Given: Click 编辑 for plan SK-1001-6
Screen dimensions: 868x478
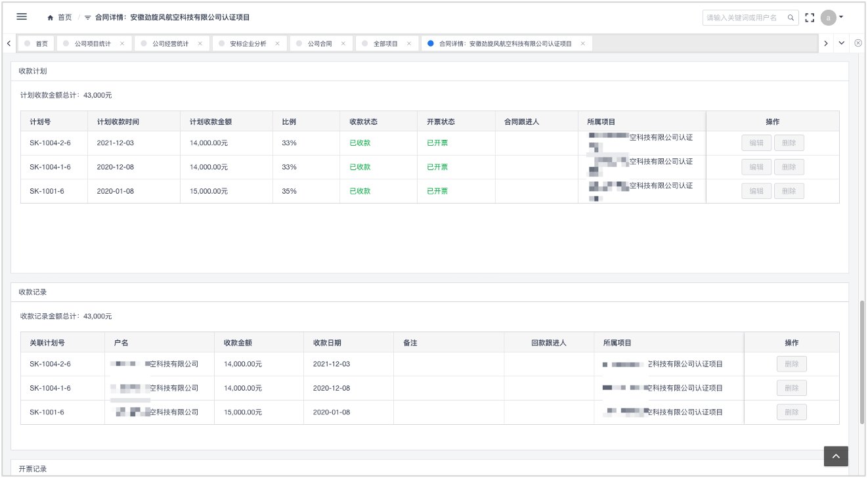Looking at the screenshot, I should pos(756,191).
